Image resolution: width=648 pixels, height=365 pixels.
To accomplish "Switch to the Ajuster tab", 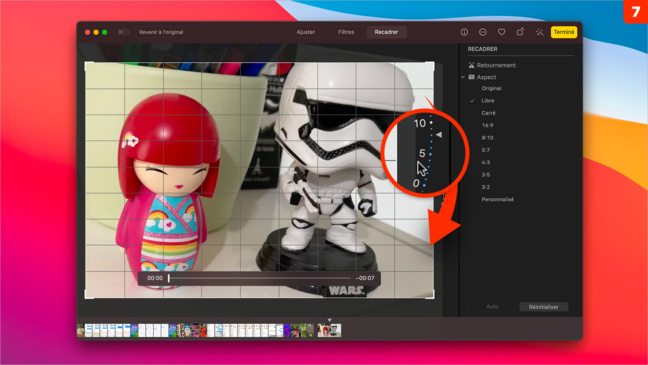I will tap(306, 32).
